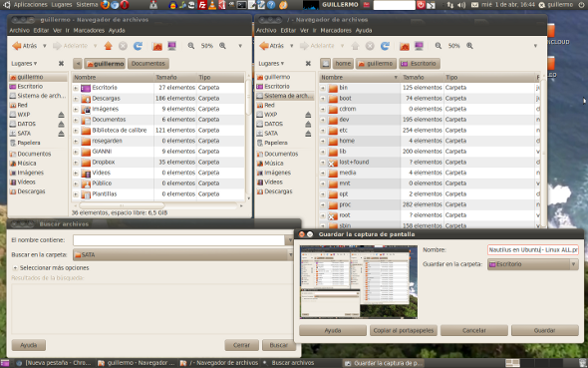
Task: Reload the folder in guillermo window toolbar
Action: tap(138, 46)
